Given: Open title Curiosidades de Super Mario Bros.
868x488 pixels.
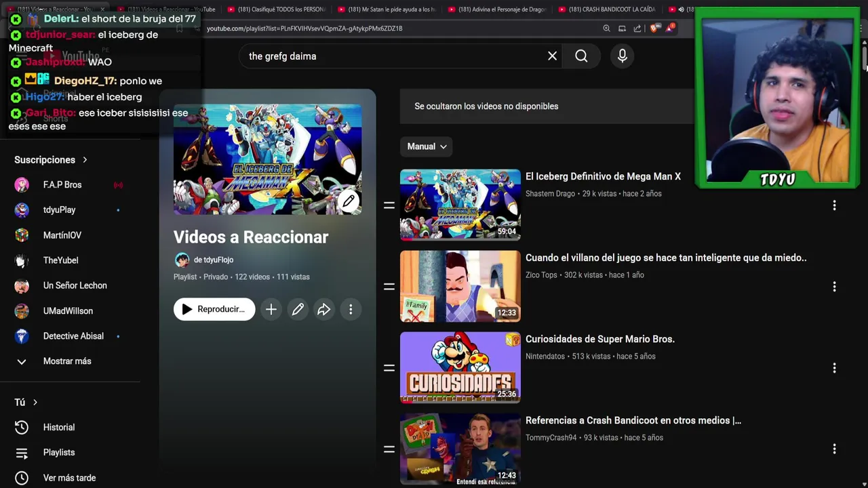Looking at the screenshot, I should [600, 339].
